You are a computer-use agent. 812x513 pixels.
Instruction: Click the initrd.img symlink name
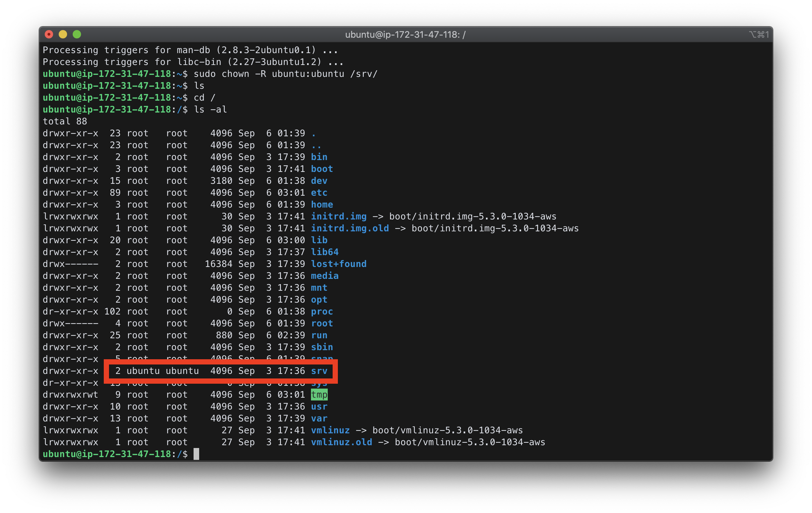339,216
